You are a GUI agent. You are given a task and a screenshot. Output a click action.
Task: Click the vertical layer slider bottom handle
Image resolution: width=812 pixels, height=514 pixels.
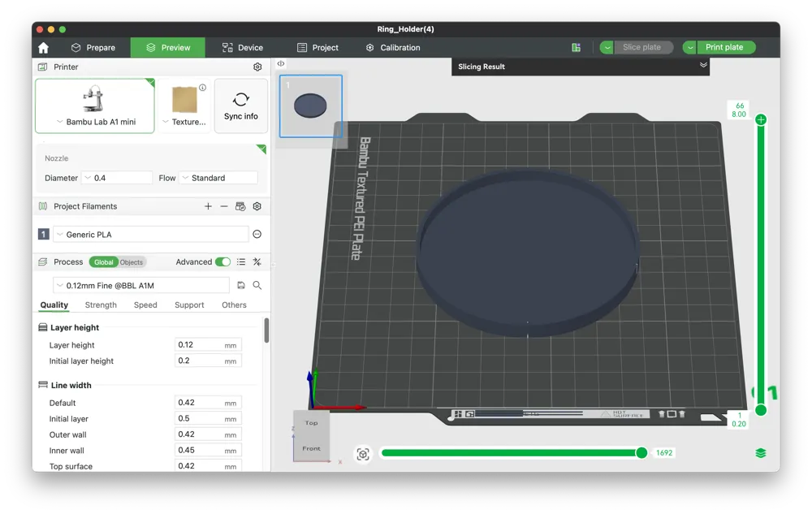tap(761, 411)
